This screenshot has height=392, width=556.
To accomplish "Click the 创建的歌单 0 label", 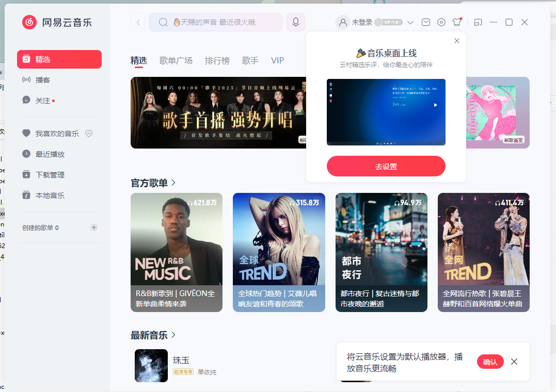I will [x=40, y=227].
